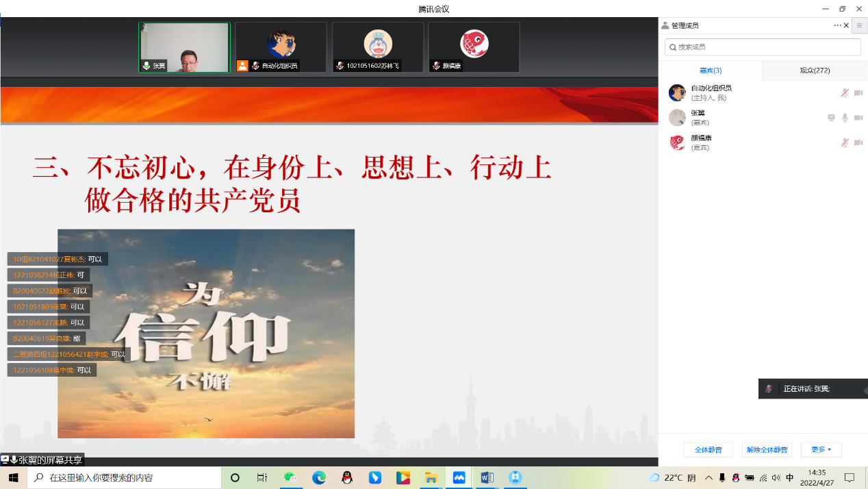The width and height of the screenshot is (868, 489).
Task: Expand the 更多 dropdown at panel bottom
Action: click(x=821, y=450)
